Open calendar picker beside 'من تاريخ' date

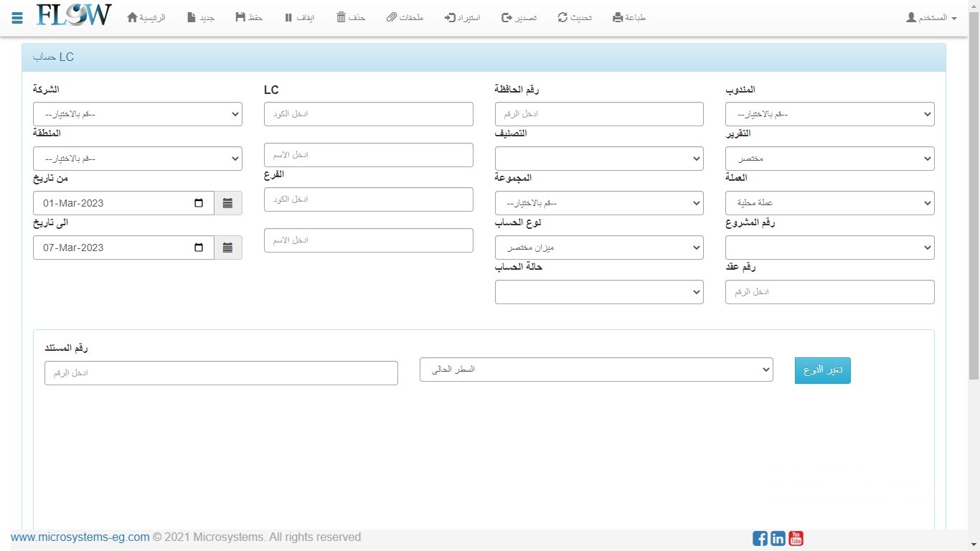coord(227,203)
